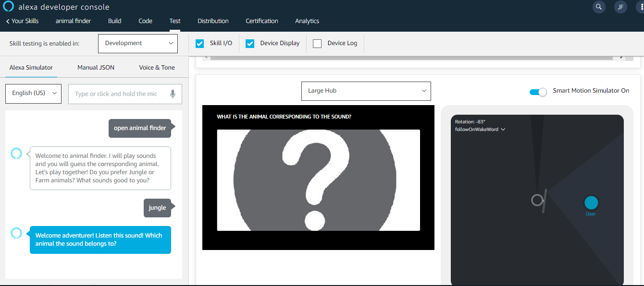Open the Large Hub device dropdown

[x=366, y=91]
